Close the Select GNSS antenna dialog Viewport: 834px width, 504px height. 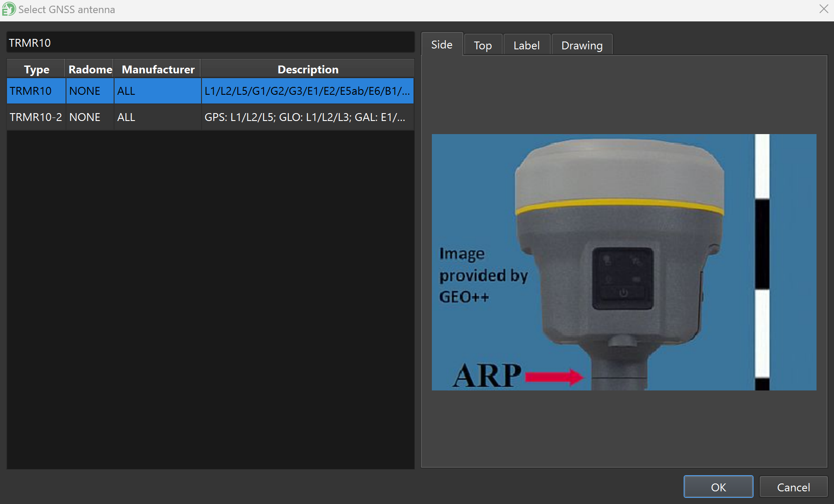point(824,9)
